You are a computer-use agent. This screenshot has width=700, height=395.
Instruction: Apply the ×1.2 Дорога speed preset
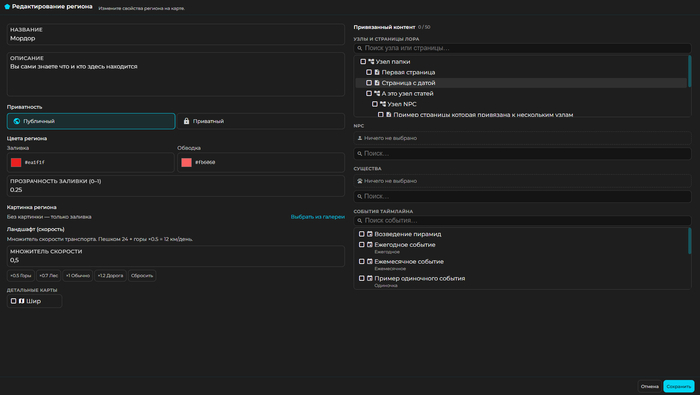point(110,276)
